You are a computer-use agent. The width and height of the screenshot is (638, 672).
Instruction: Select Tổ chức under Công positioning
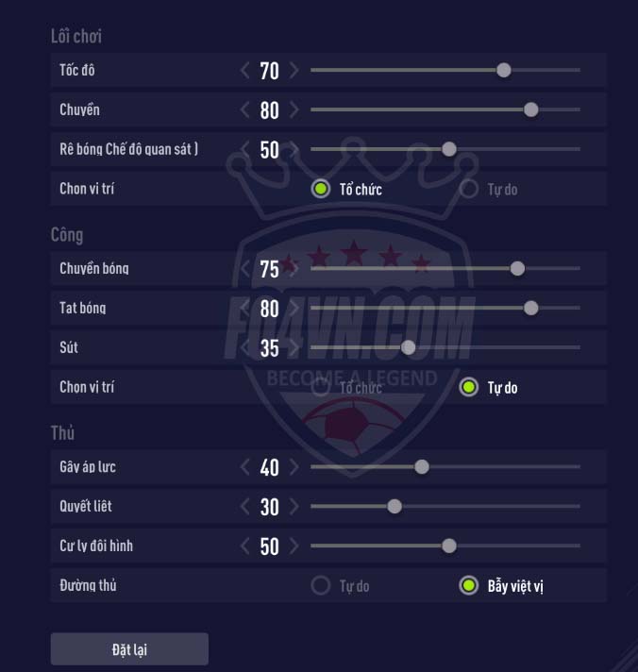tap(321, 388)
